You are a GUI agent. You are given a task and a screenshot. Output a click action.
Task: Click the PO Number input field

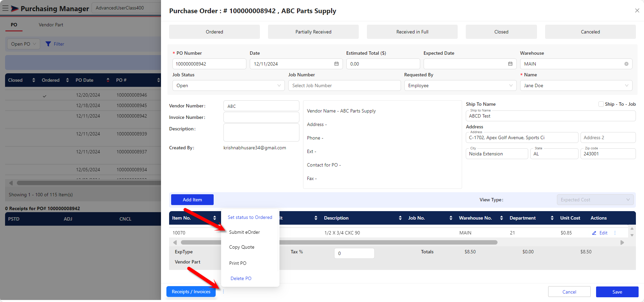point(209,64)
